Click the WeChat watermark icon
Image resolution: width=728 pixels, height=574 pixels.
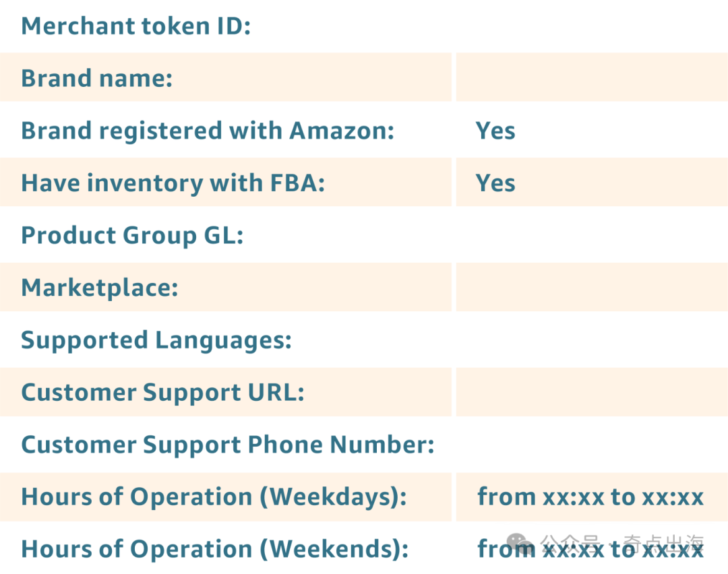point(520,543)
